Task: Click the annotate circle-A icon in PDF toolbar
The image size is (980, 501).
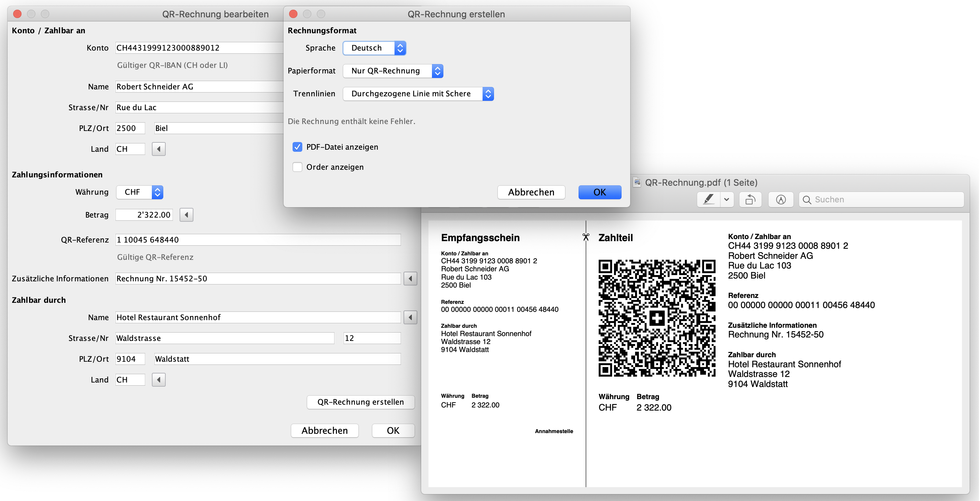Action: 781,200
